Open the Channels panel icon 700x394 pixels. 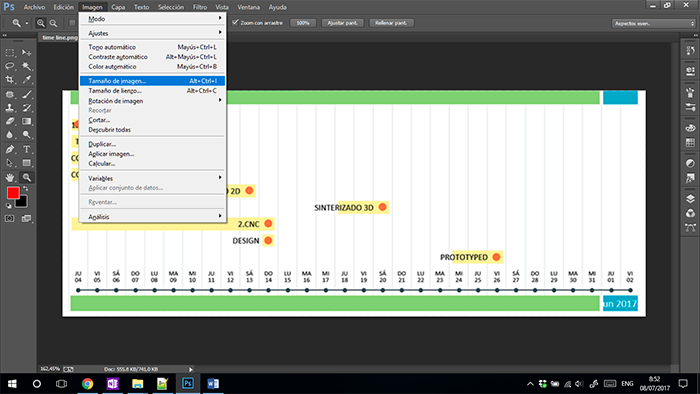click(690, 213)
